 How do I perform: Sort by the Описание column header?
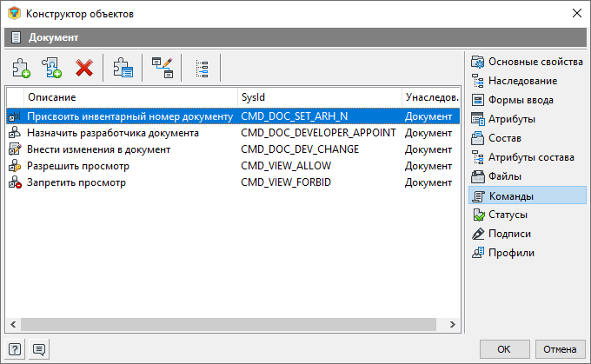coord(130,97)
